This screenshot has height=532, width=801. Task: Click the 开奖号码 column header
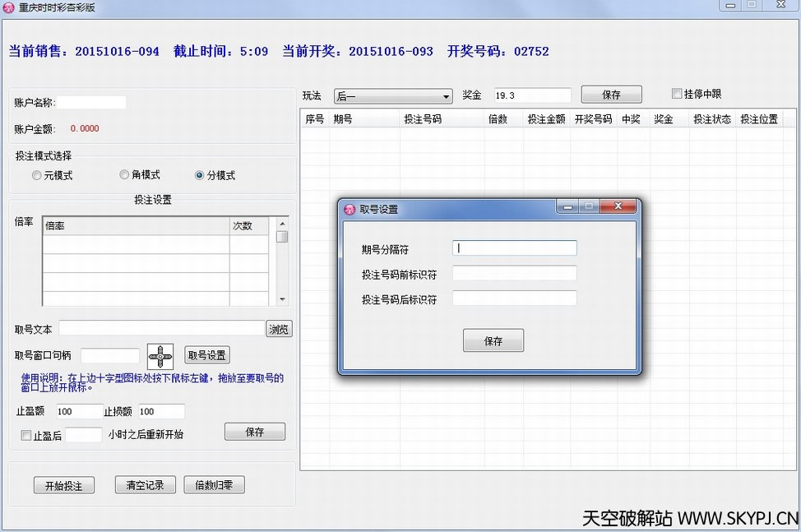[593, 119]
